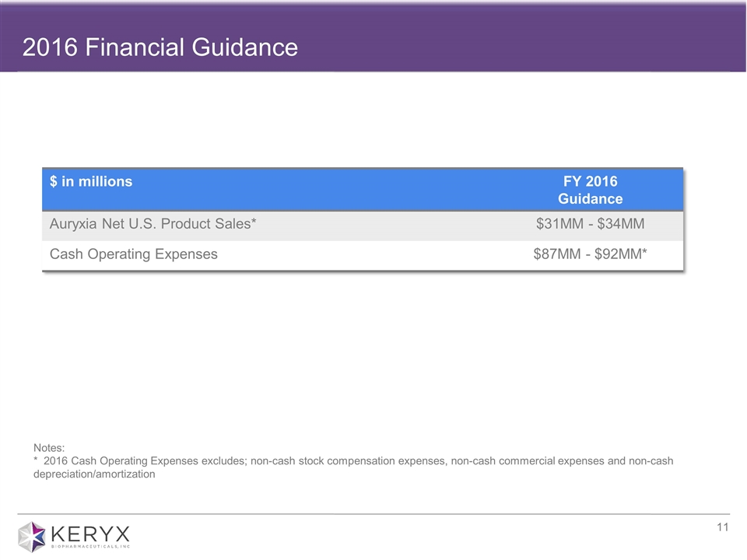Select the "FY 2016 Guidance" column header
The height and width of the screenshot is (560, 747).
(x=590, y=190)
